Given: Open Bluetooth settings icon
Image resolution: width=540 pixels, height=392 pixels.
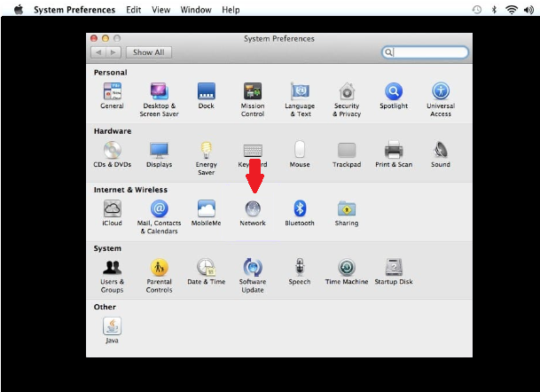Looking at the screenshot, I should (x=300, y=209).
